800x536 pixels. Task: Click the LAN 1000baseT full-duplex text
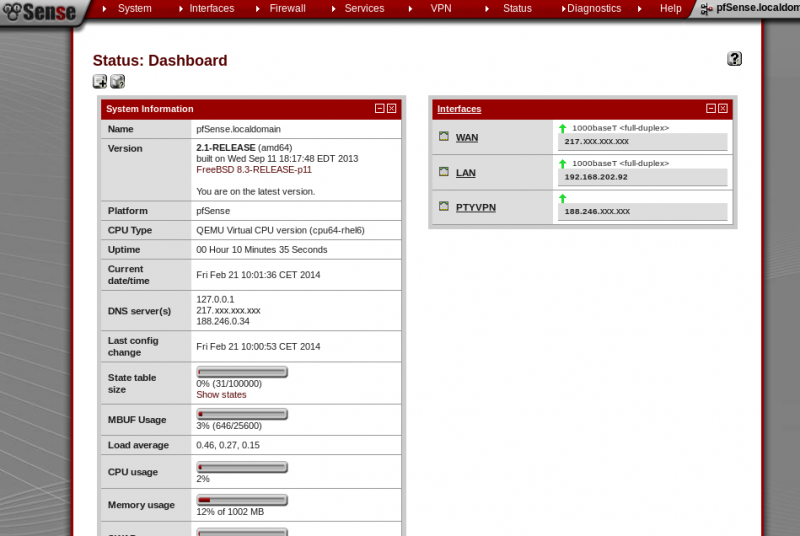(620, 163)
